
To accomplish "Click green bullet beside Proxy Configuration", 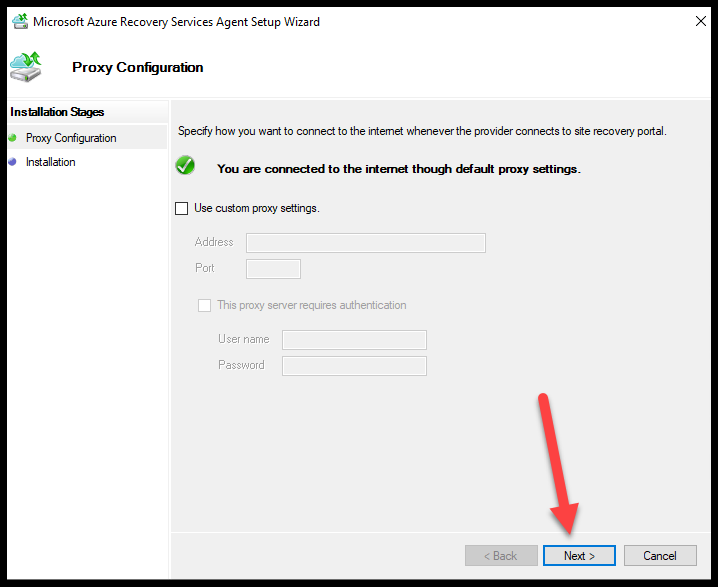I will tap(12, 137).
